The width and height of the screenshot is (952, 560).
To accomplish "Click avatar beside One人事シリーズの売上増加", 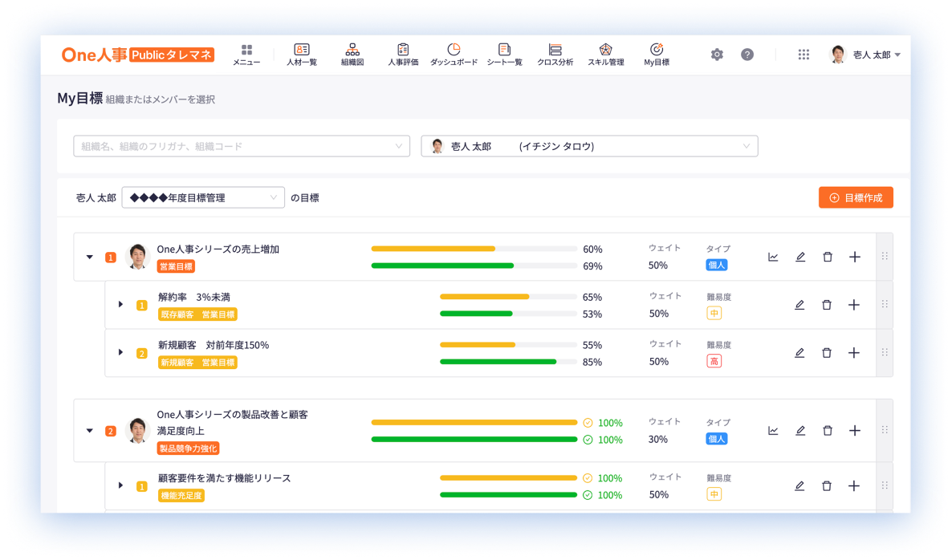I will (x=137, y=257).
